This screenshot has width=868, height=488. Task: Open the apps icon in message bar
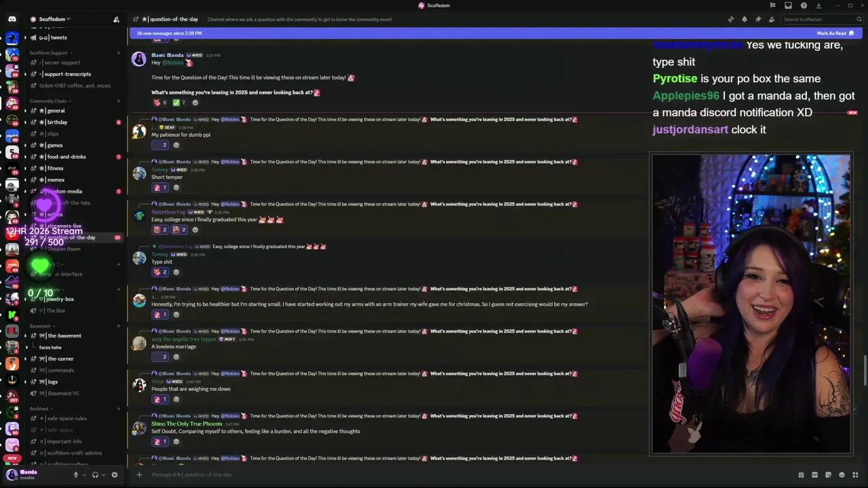tap(855, 474)
